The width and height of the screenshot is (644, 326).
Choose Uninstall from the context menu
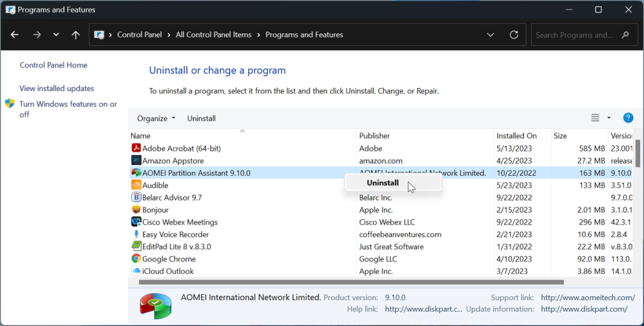click(394, 183)
